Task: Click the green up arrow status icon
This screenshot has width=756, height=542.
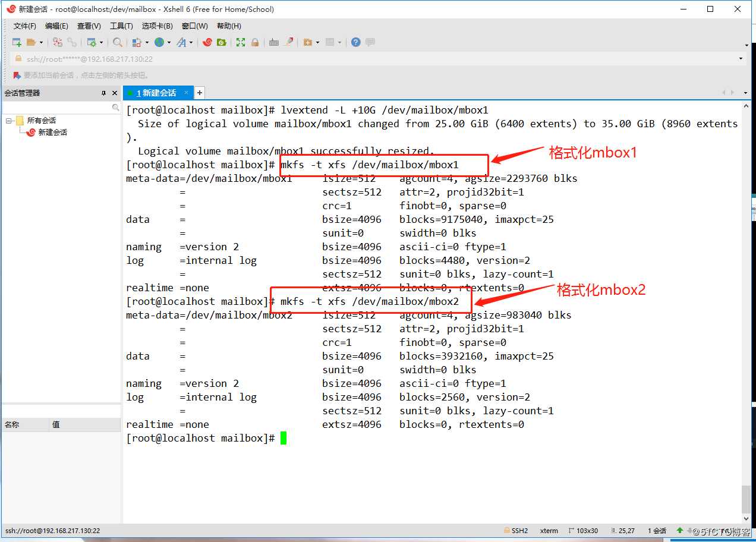Action: (x=679, y=531)
